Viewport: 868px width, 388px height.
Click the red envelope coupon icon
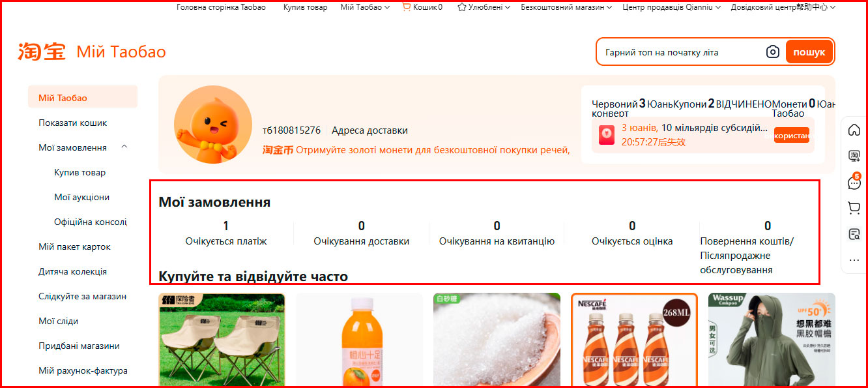pos(607,135)
